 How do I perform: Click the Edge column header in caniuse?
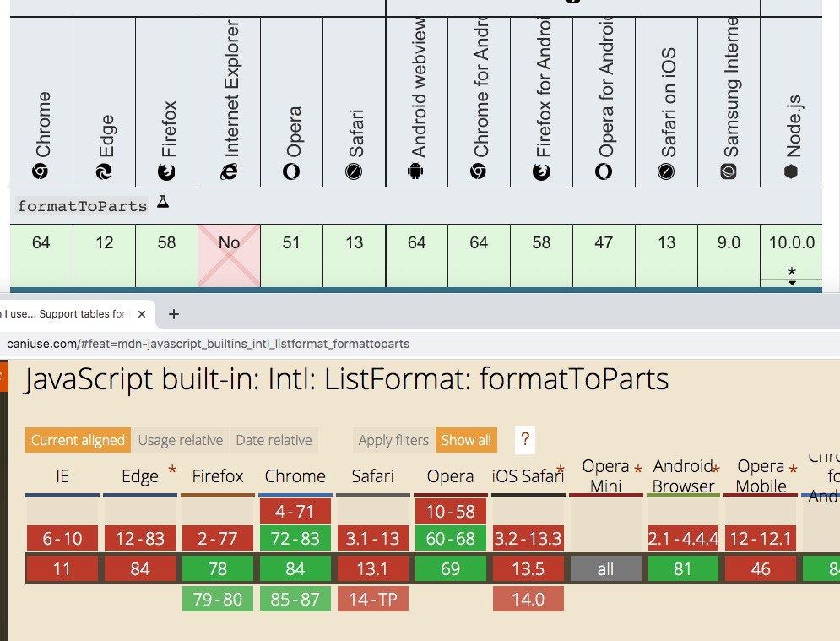pos(140,476)
